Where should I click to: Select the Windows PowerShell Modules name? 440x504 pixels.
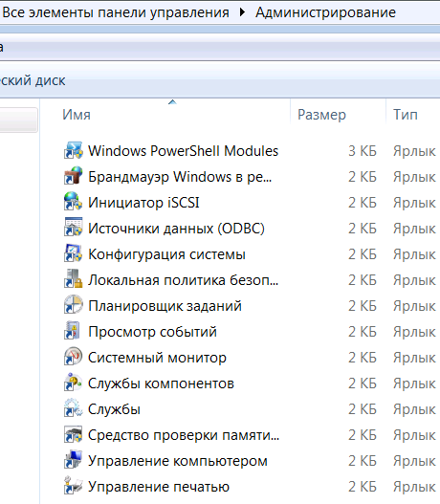coord(184,151)
